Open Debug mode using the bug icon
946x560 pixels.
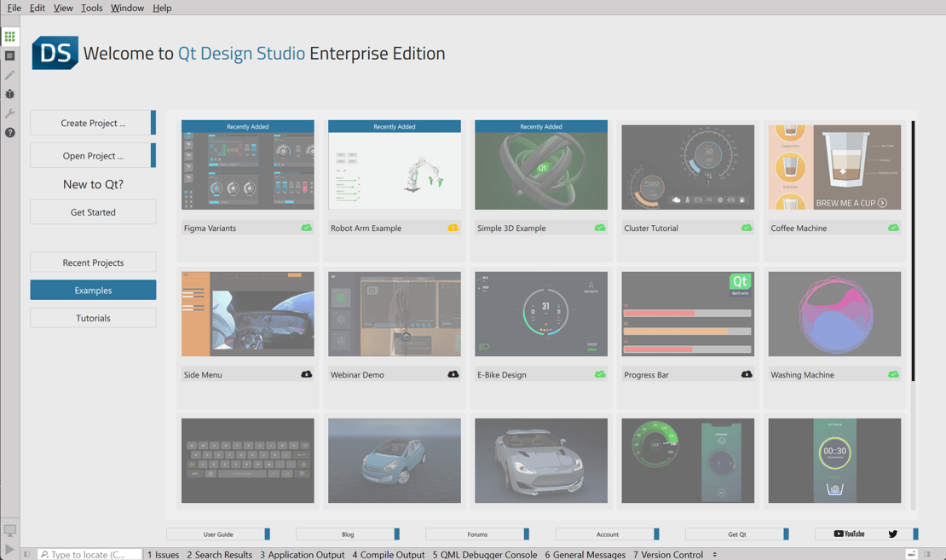click(9, 94)
